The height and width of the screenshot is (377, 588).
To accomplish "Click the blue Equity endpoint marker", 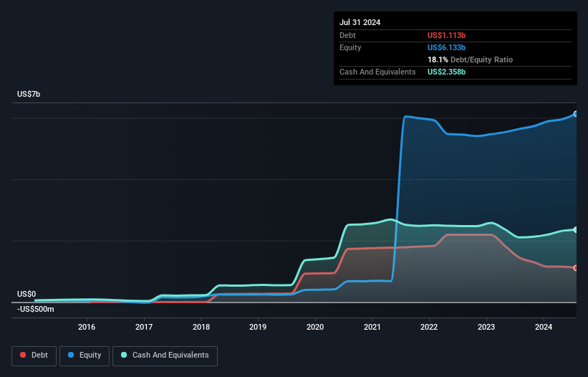I will click(576, 114).
